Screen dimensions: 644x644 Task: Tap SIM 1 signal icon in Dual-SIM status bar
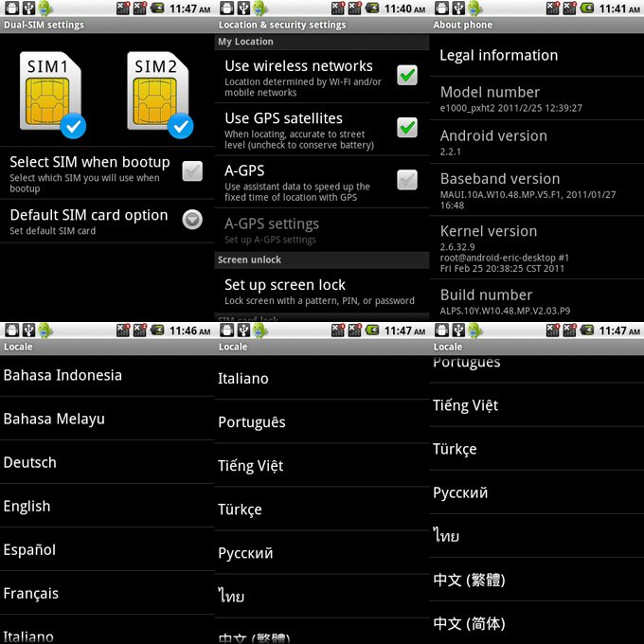(123, 9)
